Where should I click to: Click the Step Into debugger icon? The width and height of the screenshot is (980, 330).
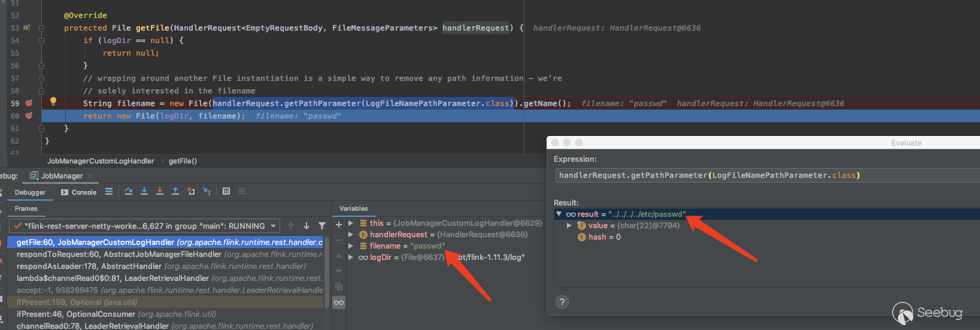click(x=144, y=192)
